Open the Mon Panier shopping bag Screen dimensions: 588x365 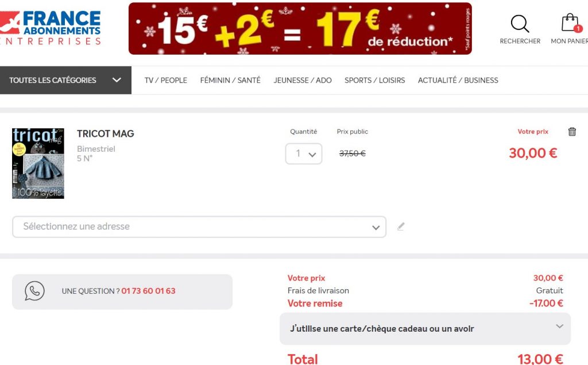coord(570,23)
